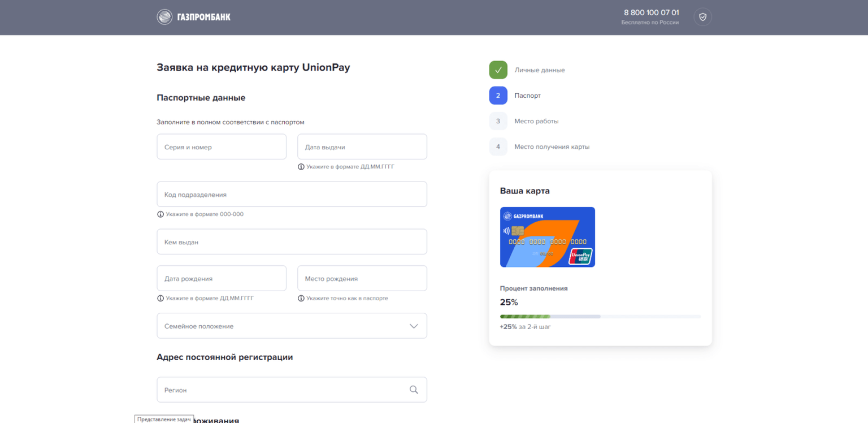868x423 pixels.
Task: Focus the Кем выдан field
Action: pyautogui.click(x=292, y=241)
